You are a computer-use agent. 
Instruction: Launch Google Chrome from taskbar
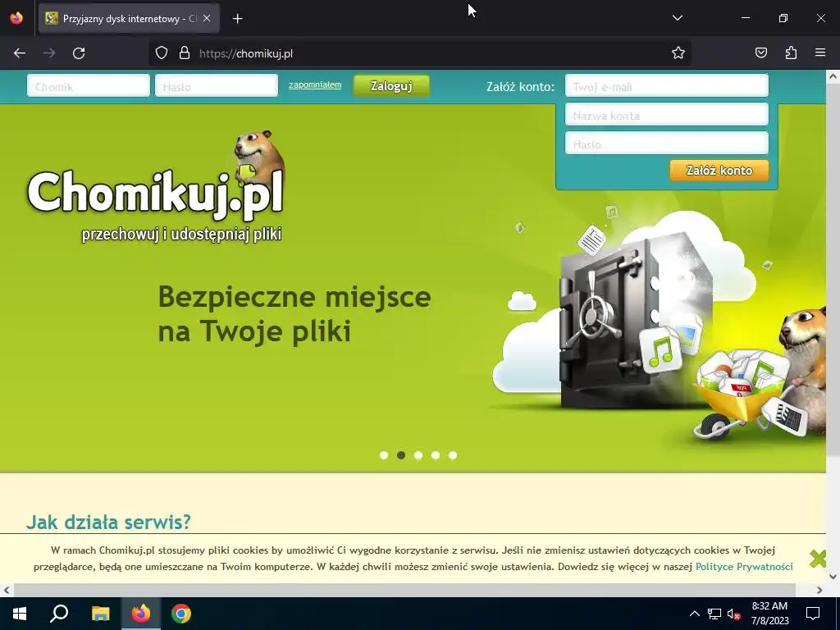pos(181,614)
